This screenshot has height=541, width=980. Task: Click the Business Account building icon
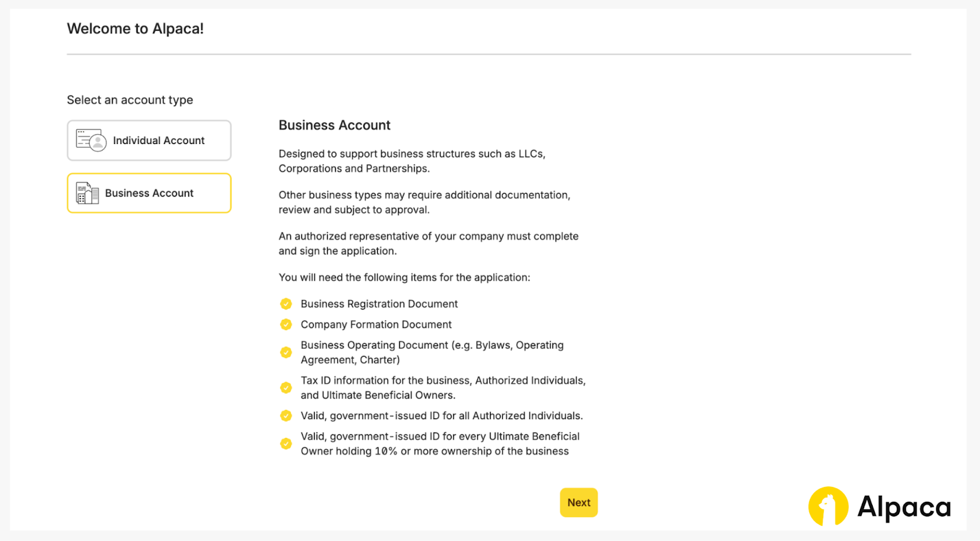[87, 193]
